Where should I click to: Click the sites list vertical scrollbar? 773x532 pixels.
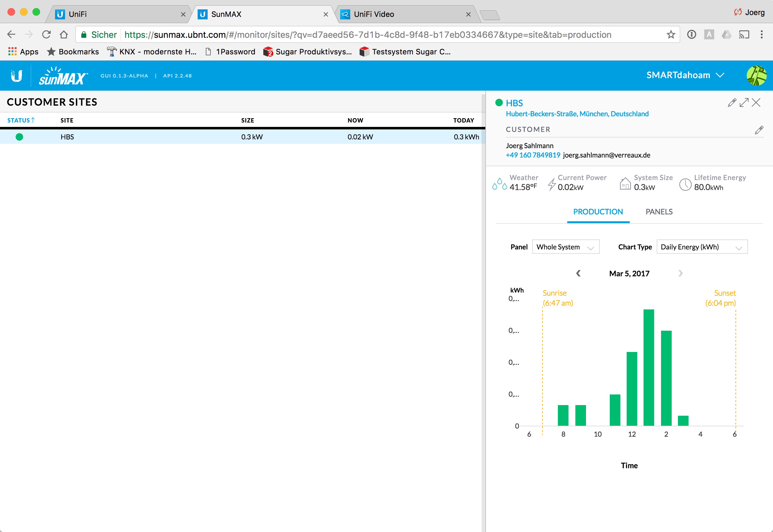(483, 313)
